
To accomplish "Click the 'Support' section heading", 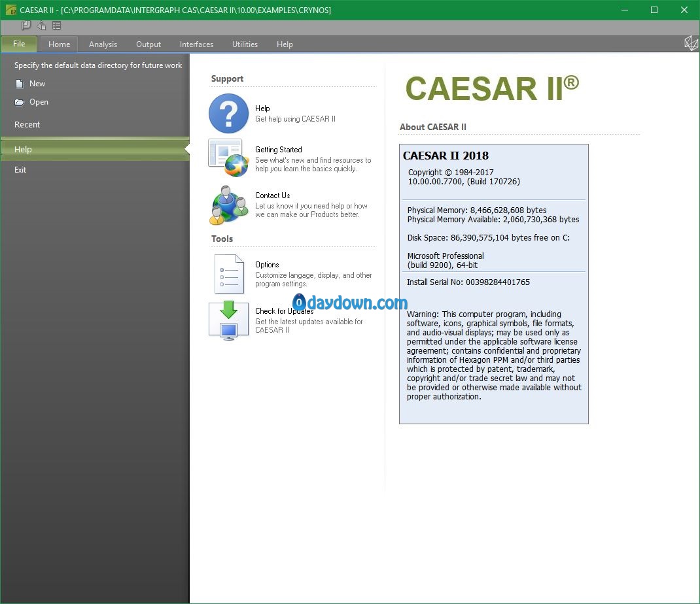I will (227, 79).
